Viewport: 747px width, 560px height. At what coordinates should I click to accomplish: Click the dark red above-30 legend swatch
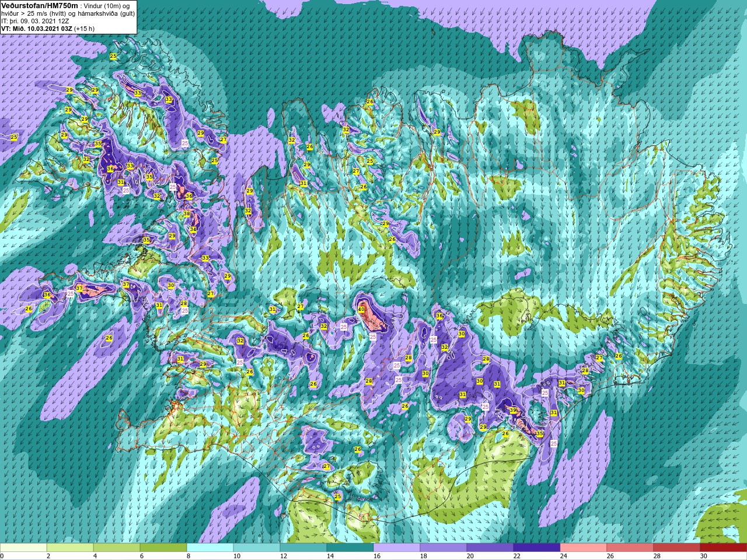coord(724,548)
